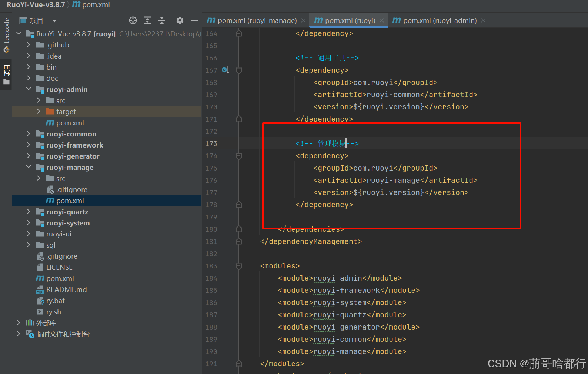This screenshot has width=588, height=374.
Task: Click the RuoYi-Vue-v3.8.7 breadcrumb
Action: (36, 5)
